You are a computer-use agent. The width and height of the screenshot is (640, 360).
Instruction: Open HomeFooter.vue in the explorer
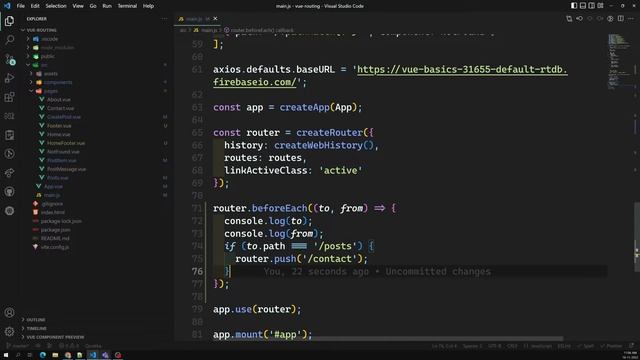pos(66,143)
